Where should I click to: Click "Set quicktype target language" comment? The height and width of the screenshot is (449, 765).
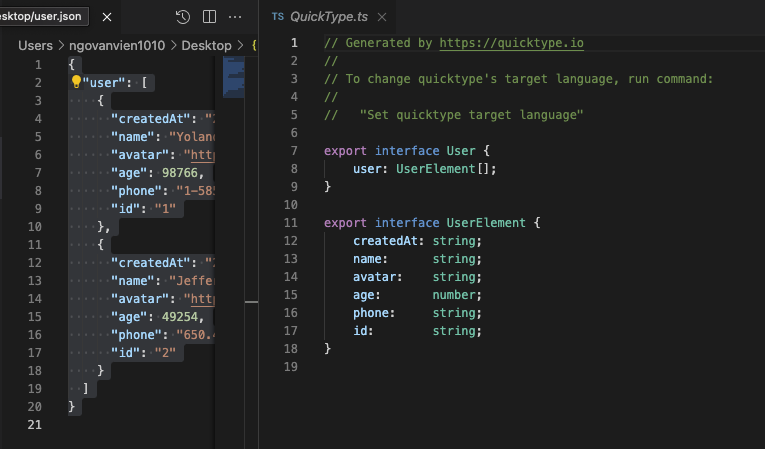pos(471,115)
